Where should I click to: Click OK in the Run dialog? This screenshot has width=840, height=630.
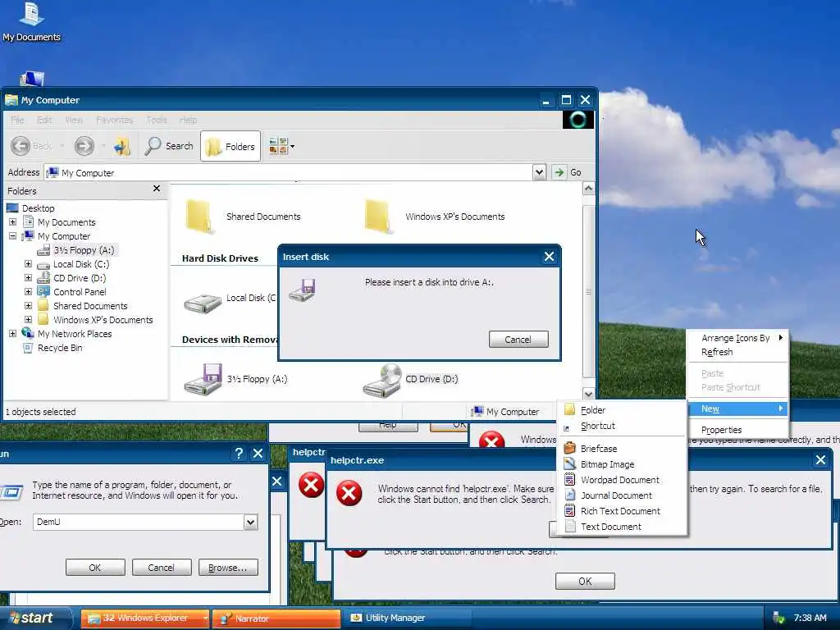(95, 568)
